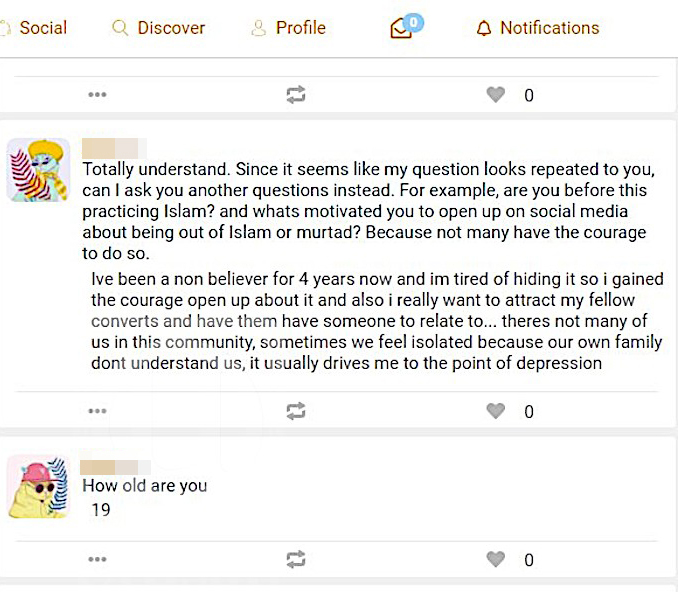This screenshot has height=592, width=678.
Task: Repost the topmost post
Action: (295, 95)
